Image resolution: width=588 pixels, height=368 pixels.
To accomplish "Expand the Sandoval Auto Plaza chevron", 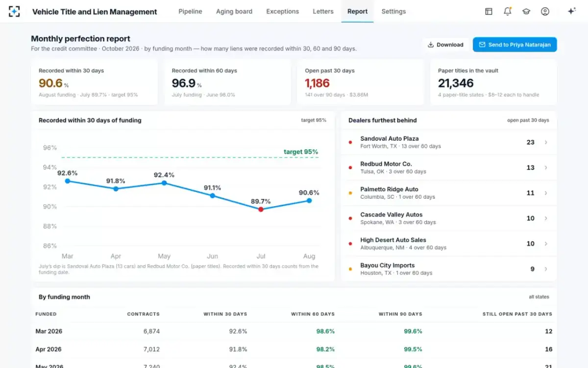I will 546,142.
